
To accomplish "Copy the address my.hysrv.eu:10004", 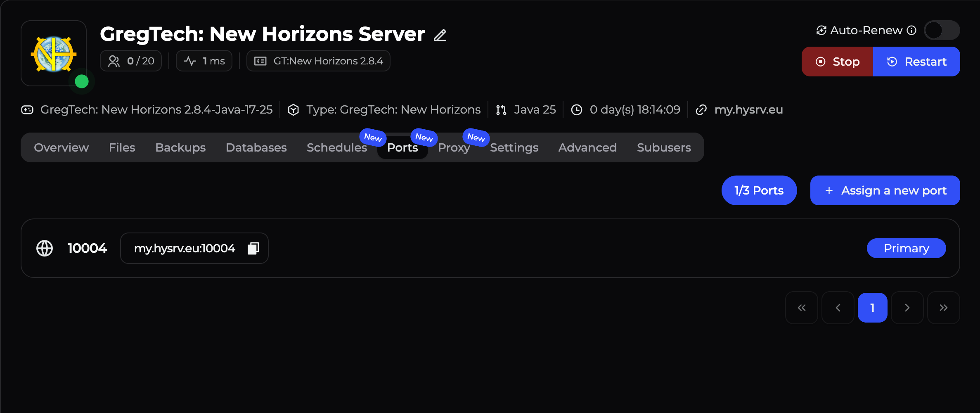I will pos(253,248).
